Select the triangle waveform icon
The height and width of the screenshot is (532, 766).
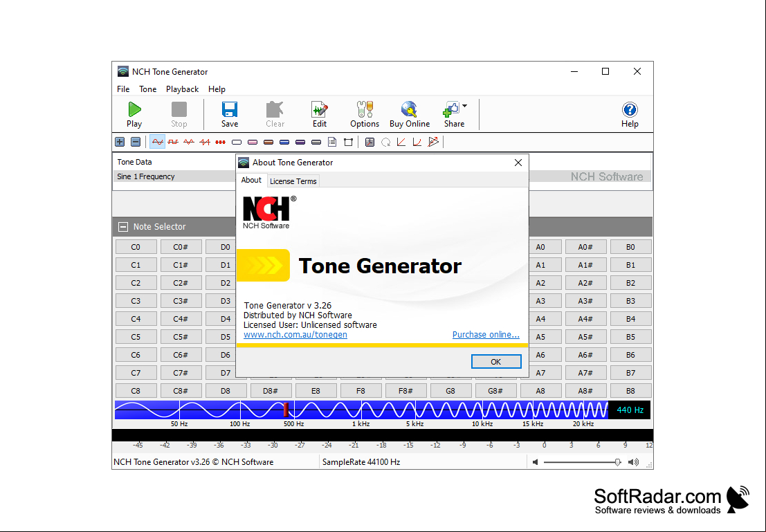[x=189, y=142]
